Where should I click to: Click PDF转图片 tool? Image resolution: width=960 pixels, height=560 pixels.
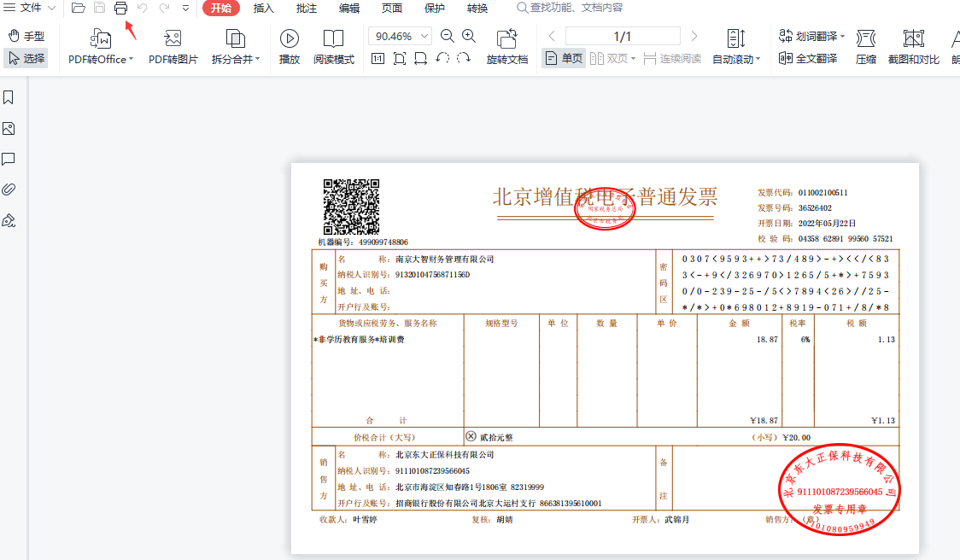pos(173,46)
